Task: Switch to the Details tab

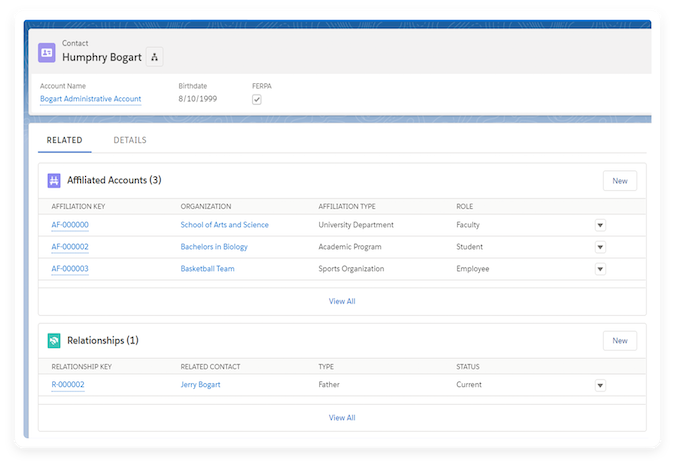Action: 130,140
